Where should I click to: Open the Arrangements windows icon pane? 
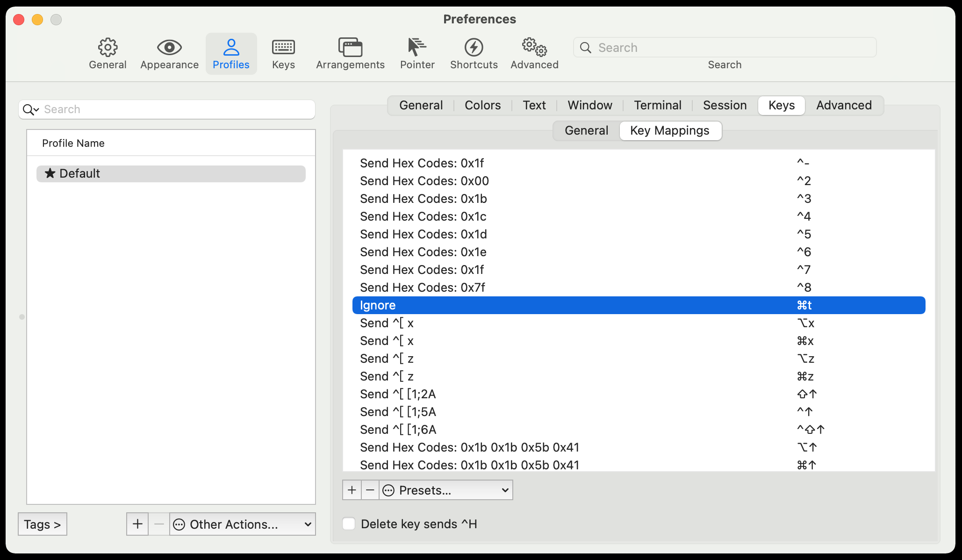pos(350,53)
